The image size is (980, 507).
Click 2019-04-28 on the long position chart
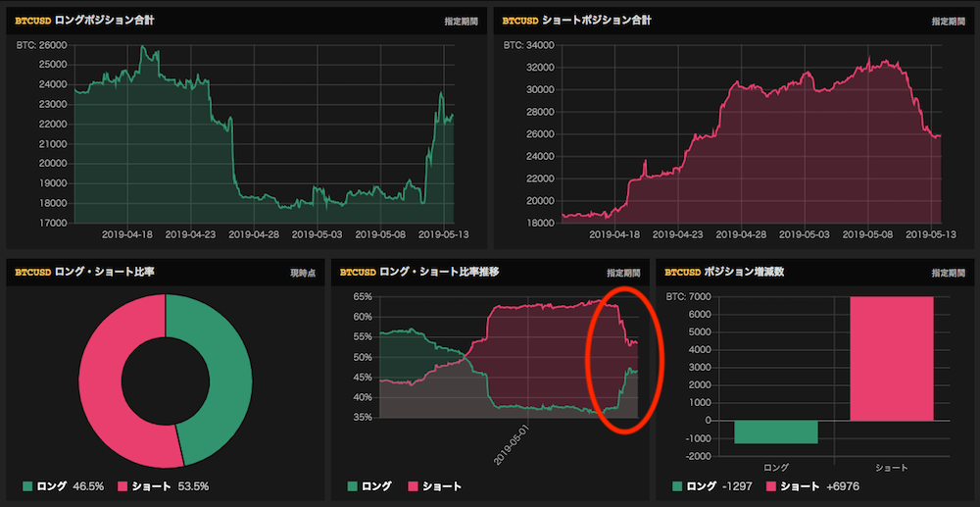coord(254,235)
